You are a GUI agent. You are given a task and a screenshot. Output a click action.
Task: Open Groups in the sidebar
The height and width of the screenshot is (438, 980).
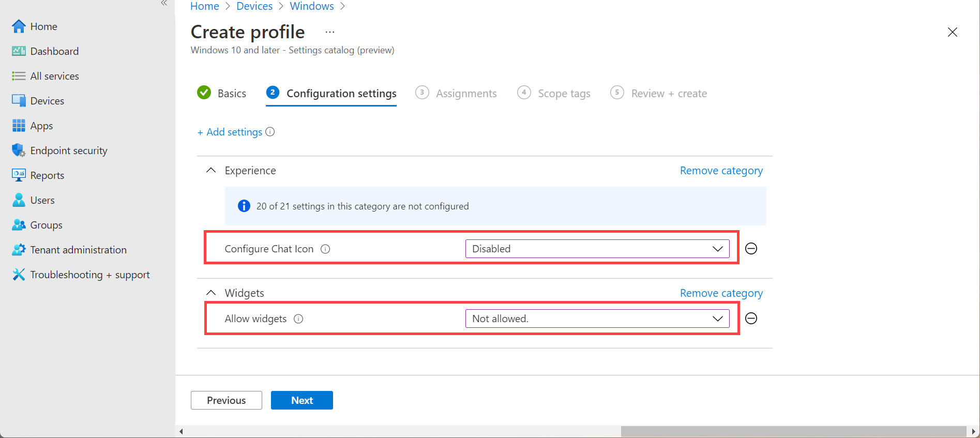coord(47,225)
